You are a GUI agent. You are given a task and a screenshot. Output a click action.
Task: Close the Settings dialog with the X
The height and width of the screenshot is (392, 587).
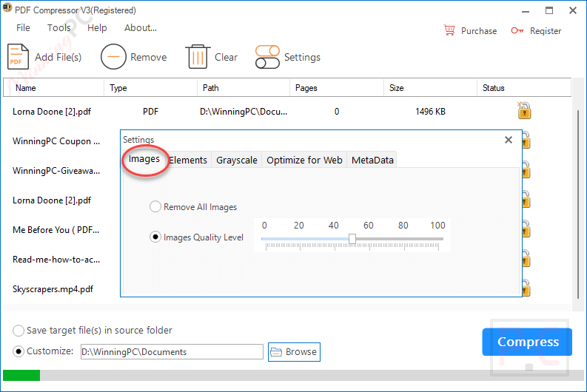pyautogui.click(x=508, y=140)
